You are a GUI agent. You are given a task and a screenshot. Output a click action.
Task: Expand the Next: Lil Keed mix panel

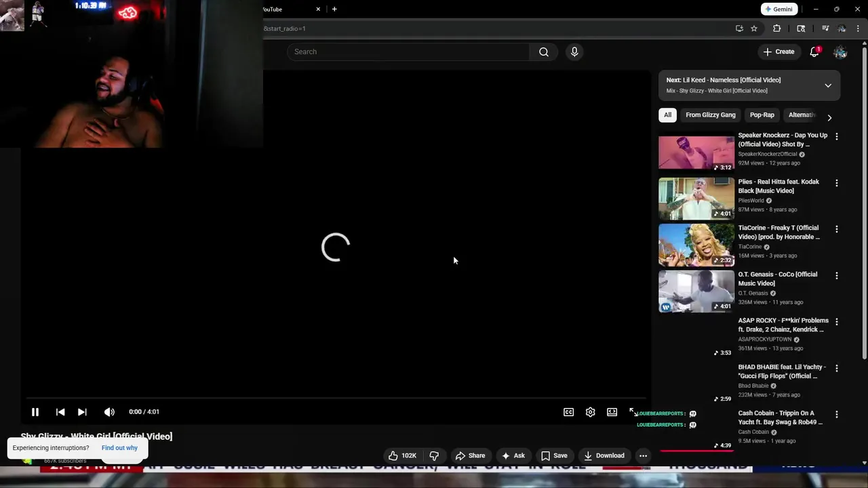point(828,85)
